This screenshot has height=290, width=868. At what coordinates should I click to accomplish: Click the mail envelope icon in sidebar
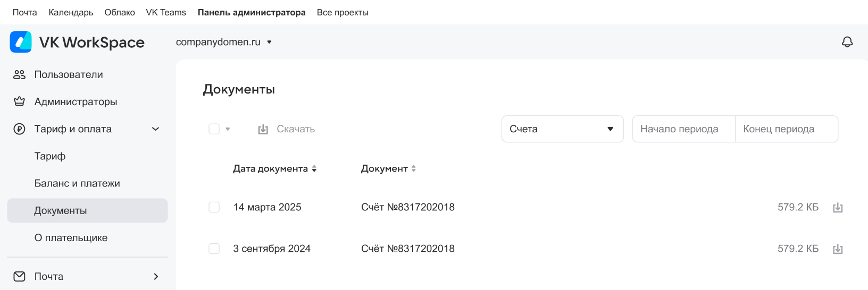(19, 276)
